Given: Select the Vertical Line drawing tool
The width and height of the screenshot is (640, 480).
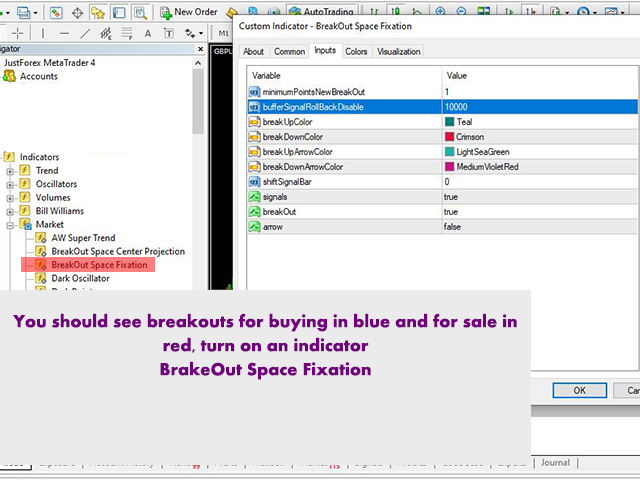Looking at the screenshot, I should [x=43, y=33].
